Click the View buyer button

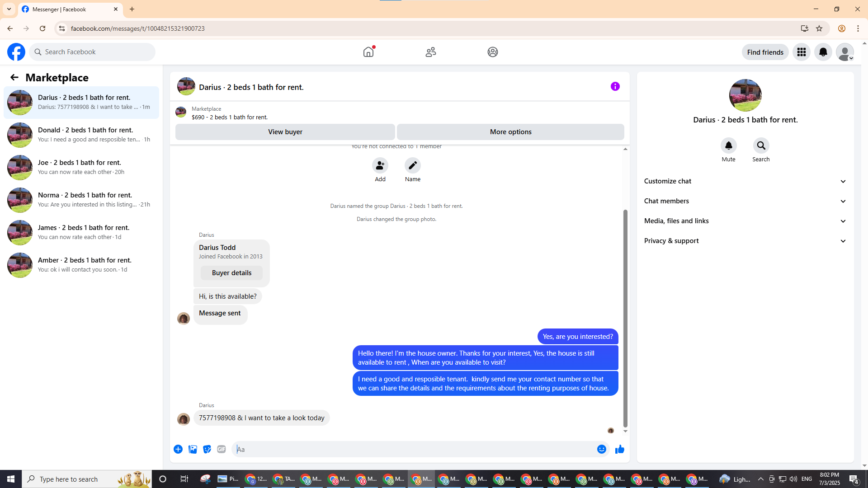tap(285, 132)
